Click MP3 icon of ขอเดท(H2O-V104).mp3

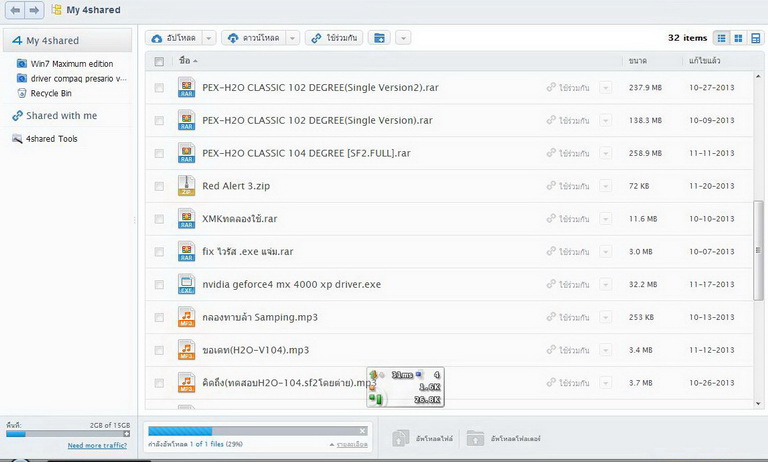click(186, 350)
